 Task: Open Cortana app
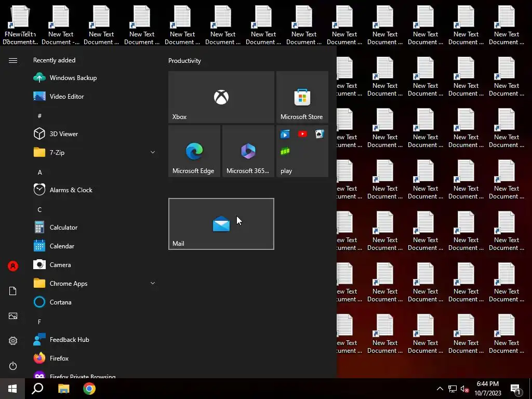pos(95,302)
